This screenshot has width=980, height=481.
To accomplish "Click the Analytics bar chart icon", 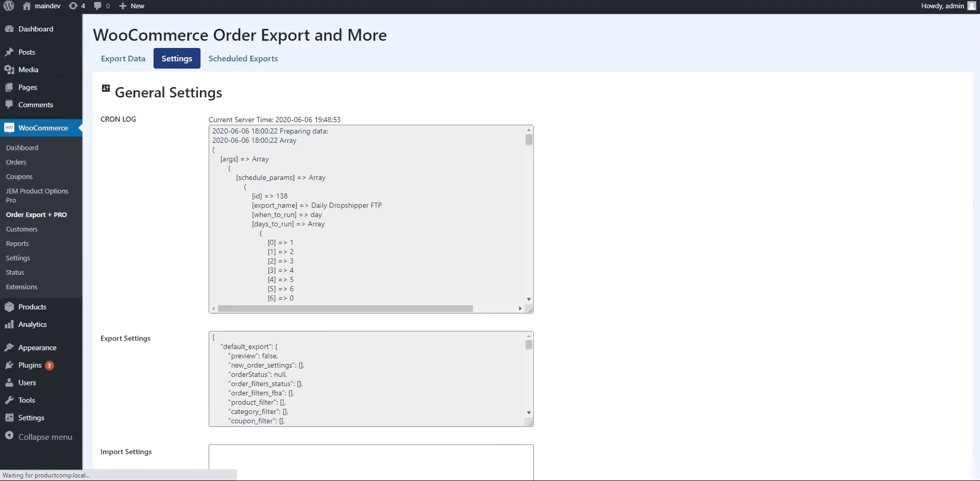I will 9,324.
